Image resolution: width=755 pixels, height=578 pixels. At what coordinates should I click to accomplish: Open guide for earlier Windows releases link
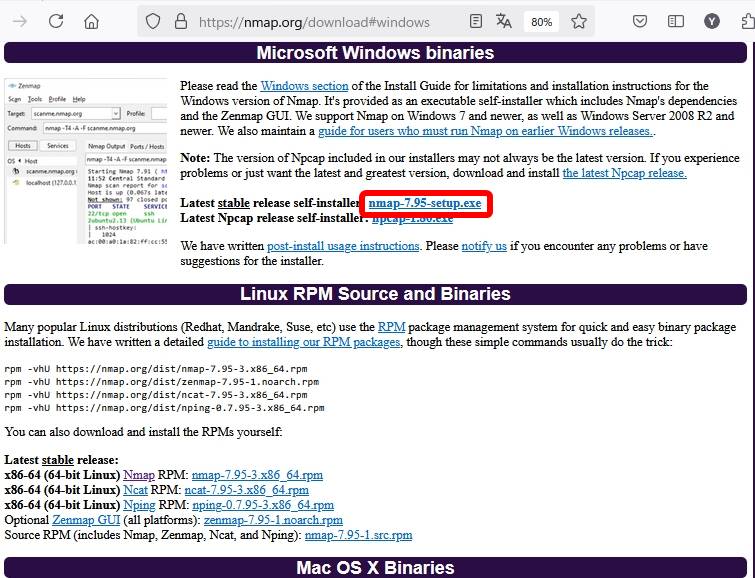point(485,131)
